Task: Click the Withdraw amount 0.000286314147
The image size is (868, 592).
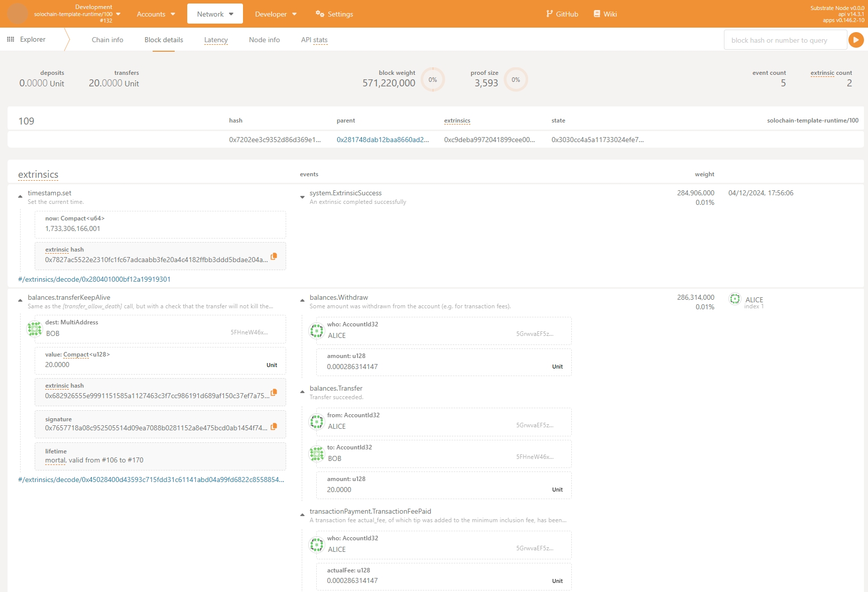Action: coord(352,367)
